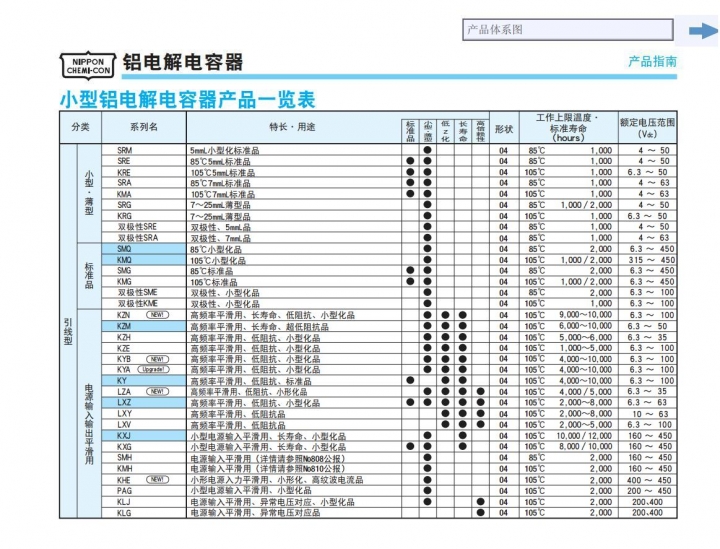Select the KRG series name

[x=124, y=216]
